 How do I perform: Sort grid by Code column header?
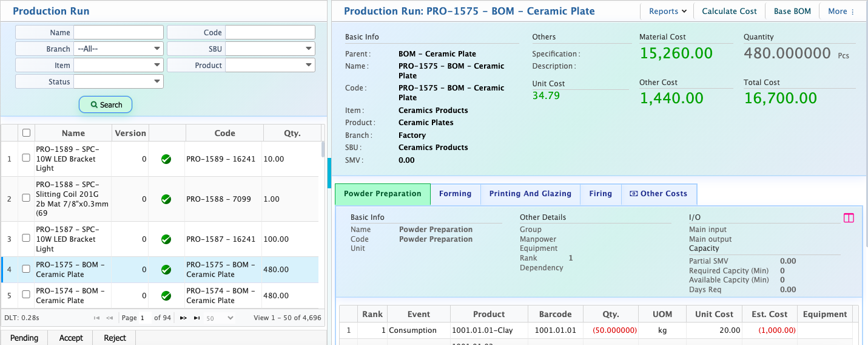click(224, 133)
